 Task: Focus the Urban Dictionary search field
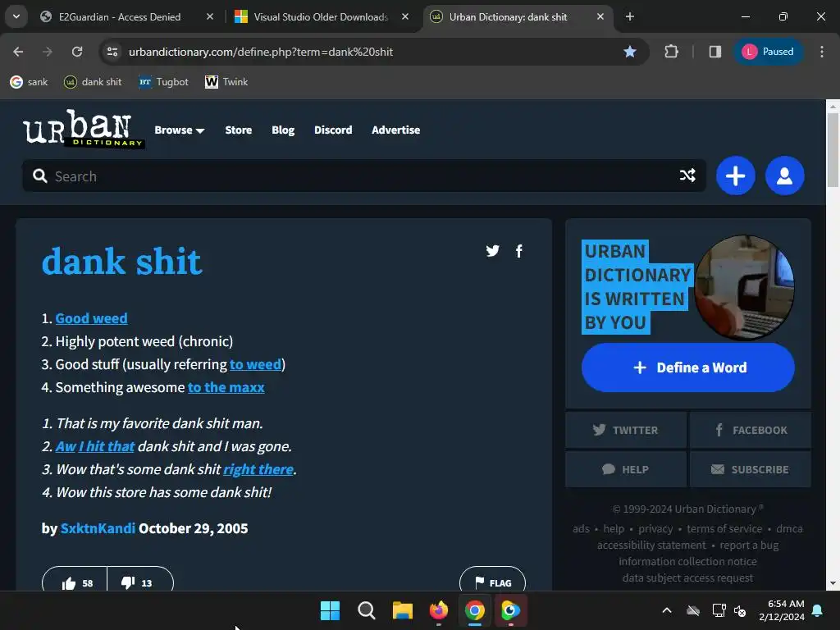tap(363, 176)
